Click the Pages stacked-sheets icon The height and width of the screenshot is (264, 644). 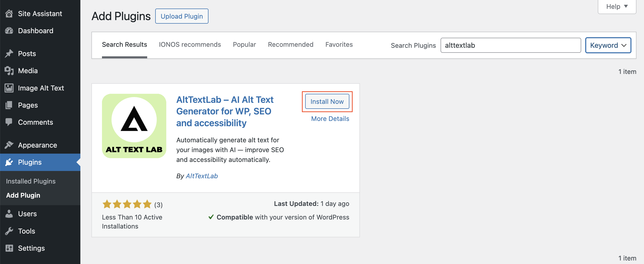[x=9, y=105]
